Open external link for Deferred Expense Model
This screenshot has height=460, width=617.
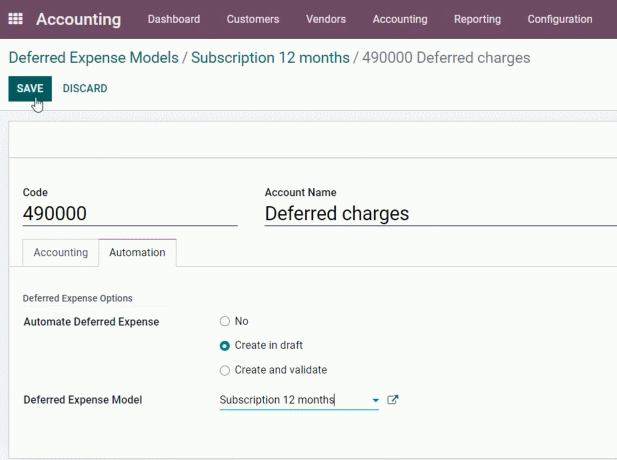[392, 400]
